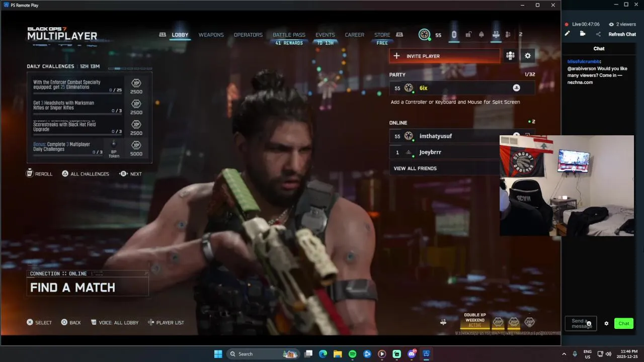
Task: Show hidden system tray icons
Action: pos(563,354)
